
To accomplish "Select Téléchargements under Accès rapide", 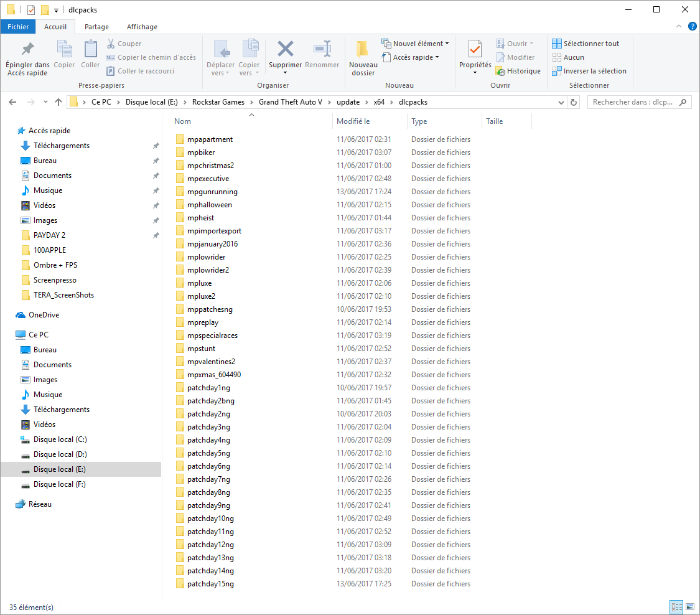I will pyautogui.click(x=62, y=146).
